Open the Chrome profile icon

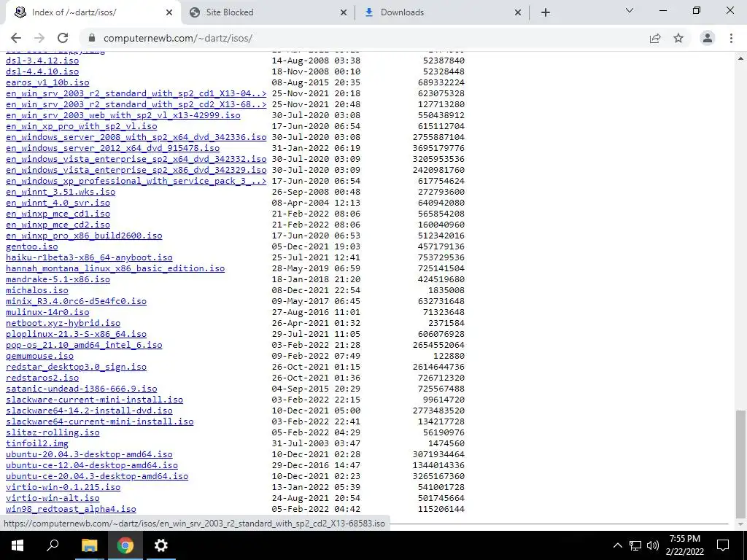pos(707,38)
